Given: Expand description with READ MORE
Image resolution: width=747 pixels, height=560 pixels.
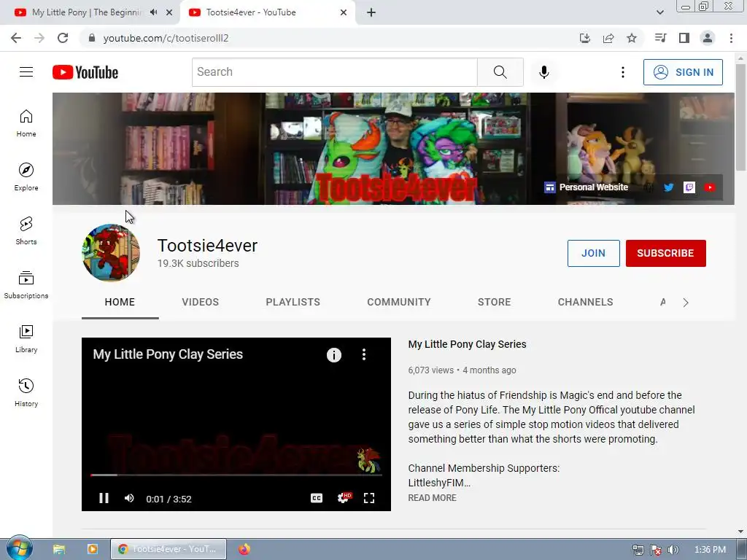Looking at the screenshot, I should coord(432,497).
